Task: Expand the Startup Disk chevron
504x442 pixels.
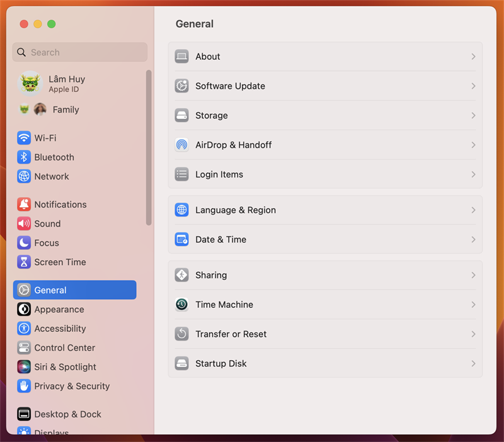Action: click(474, 363)
